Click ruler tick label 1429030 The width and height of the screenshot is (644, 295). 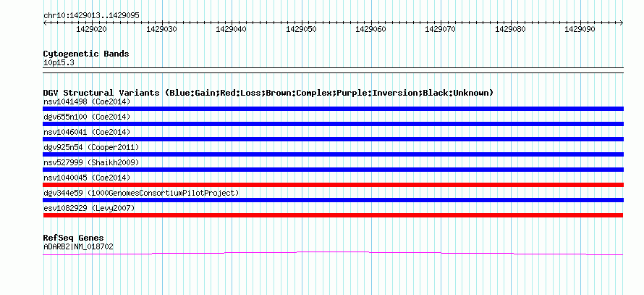click(x=162, y=29)
